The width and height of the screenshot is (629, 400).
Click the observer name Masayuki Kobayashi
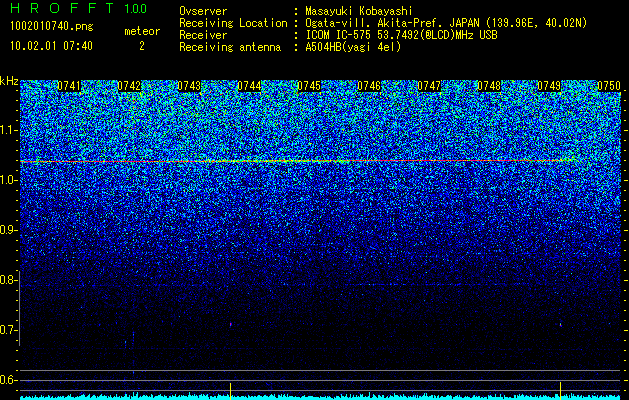(359, 12)
